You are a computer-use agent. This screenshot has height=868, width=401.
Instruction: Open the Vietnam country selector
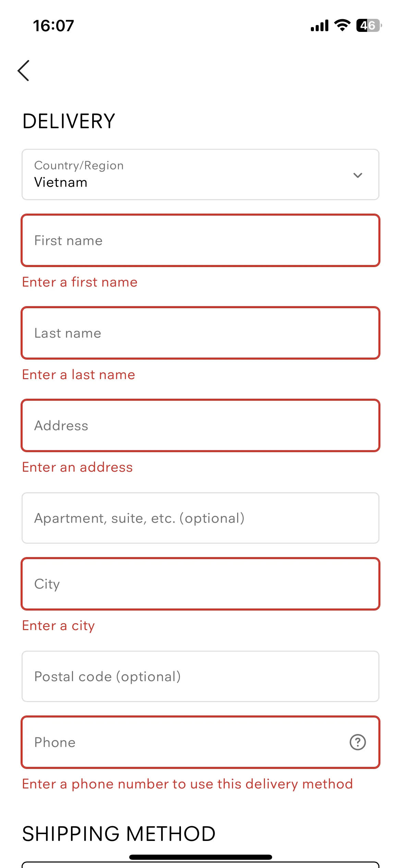coord(200,174)
